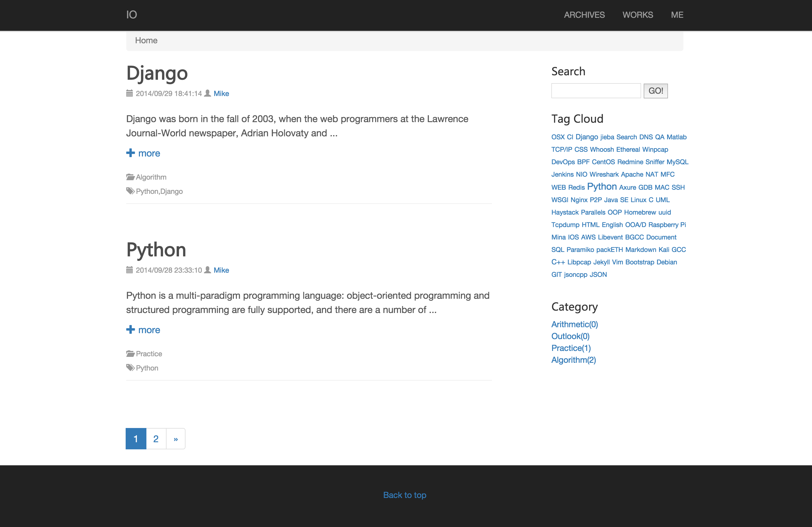Image resolution: width=812 pixels, height=527 pixels.
Task: Click the folder icon next to Practice
Action: (x=130, y=354)
